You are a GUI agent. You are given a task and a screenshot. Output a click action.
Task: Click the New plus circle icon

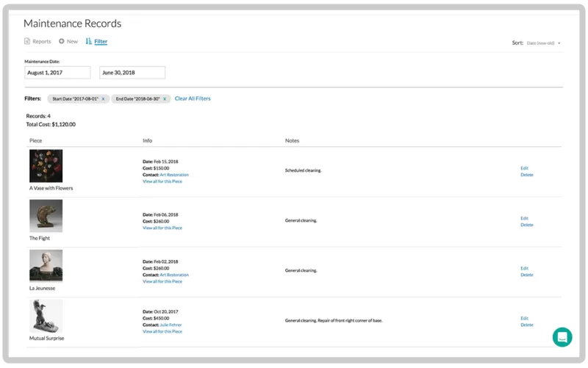[x=62, y=41]
